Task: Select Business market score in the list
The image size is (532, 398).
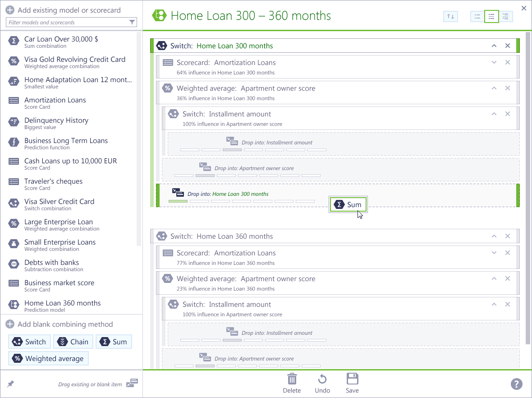Action: (x=70, y=286)
